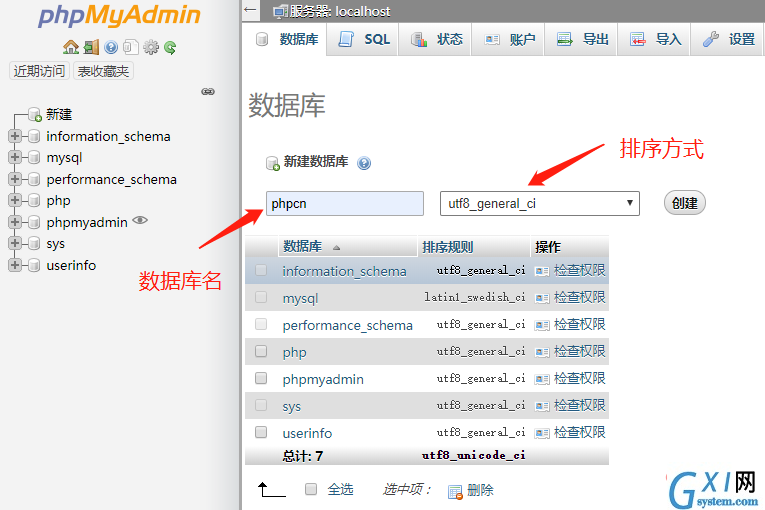
Task: Click the delete icon beside 删除
Action: (455, 492)
